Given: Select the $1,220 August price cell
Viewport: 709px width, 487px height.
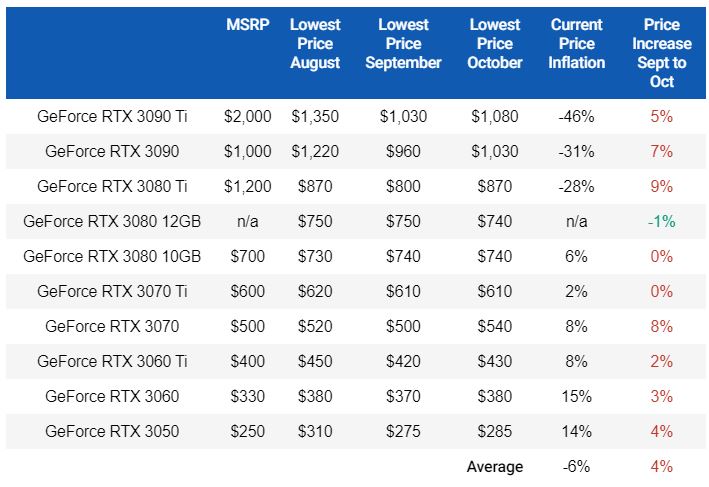Looking at the screenshot, I should click(315, 151).
